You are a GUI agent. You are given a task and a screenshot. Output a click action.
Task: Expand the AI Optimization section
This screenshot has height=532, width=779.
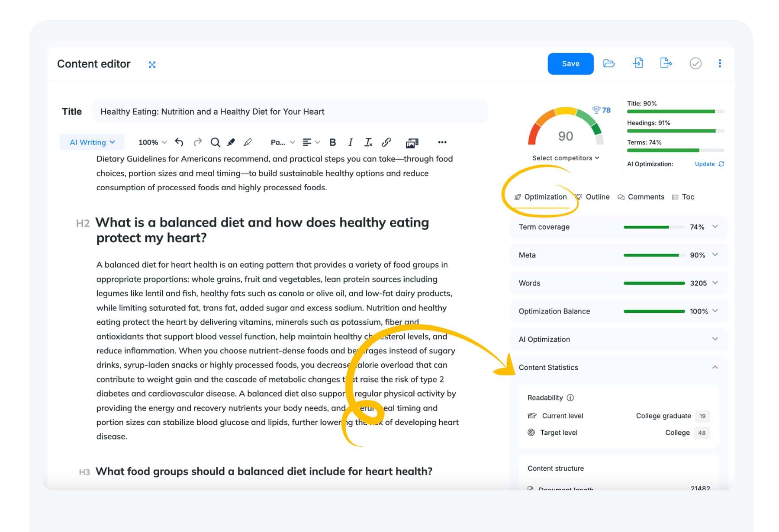coord(619,339)
